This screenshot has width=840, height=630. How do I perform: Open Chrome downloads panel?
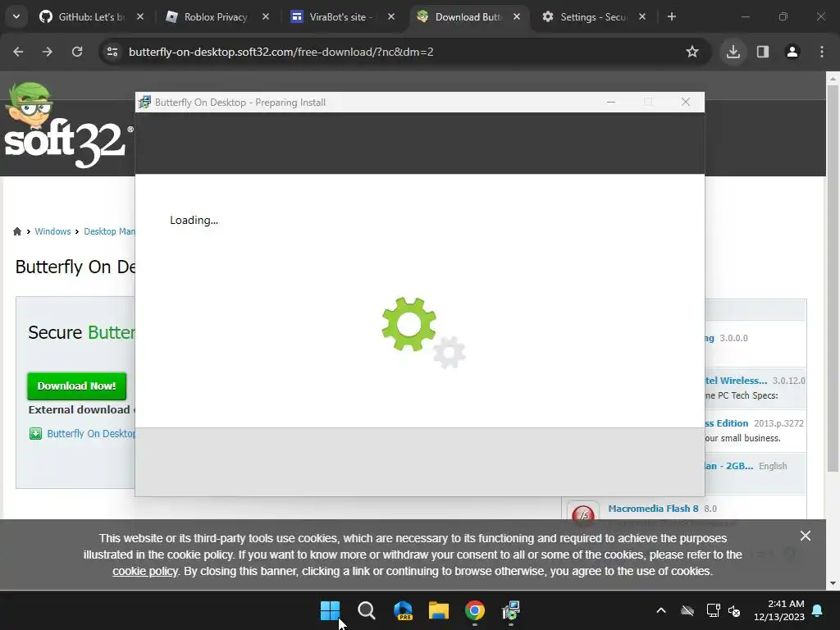click(733, 52)
